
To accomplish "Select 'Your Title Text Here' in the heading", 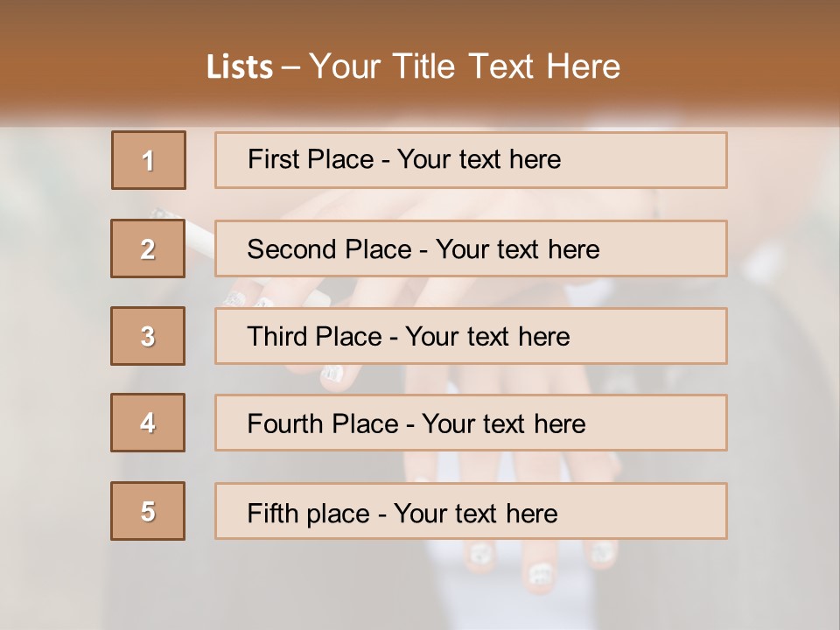I will [x=465, y=66].
